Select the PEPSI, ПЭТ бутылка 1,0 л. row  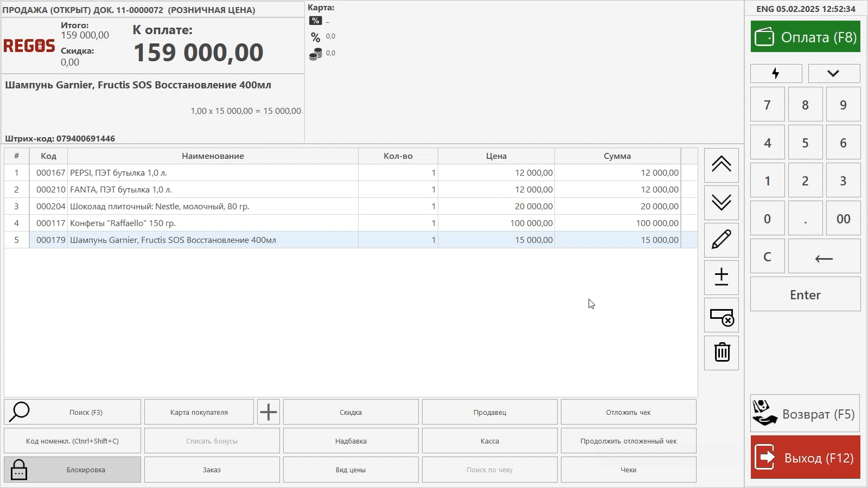click(x=350, y=172)
